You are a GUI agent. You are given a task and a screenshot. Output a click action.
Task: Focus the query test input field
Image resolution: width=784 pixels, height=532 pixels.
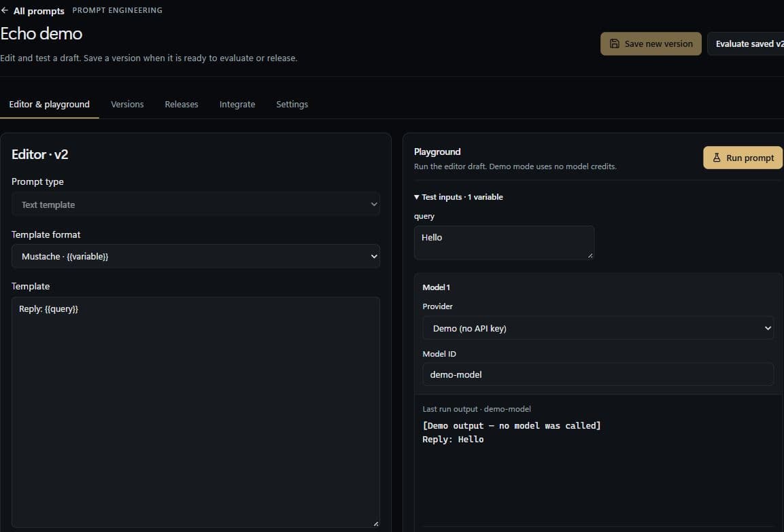[504, 243]
